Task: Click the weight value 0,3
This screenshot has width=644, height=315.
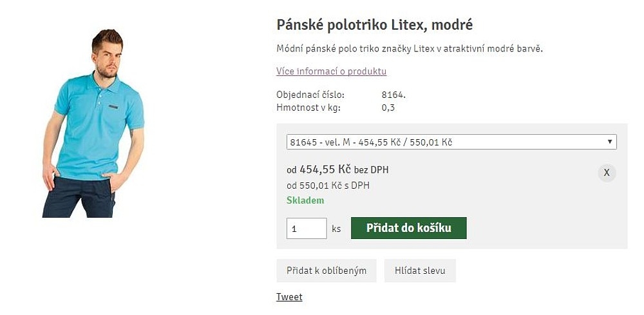Action: click(388, 108)
